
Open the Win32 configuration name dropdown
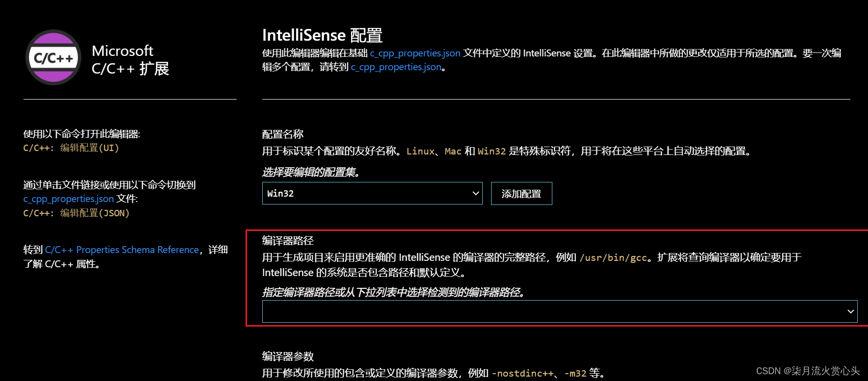pyautogui.click(x=372, y=193)
